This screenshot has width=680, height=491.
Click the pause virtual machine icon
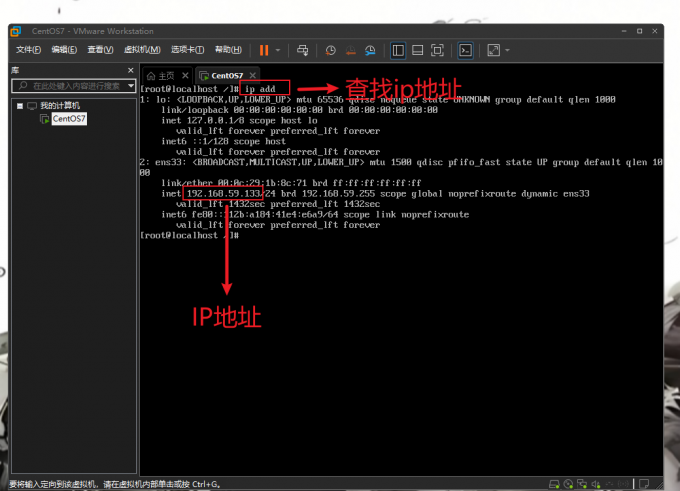tap(264, 50)
